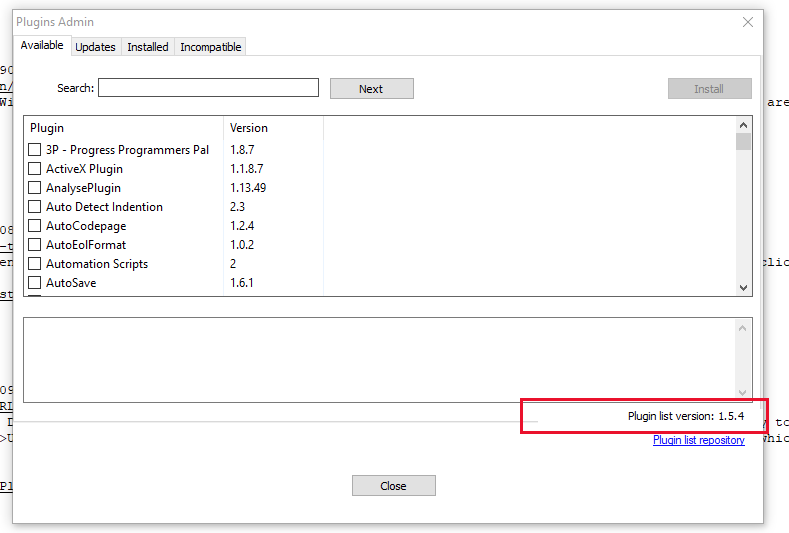
Task: Check the Automation Scripts checkbox
Action: tap(34, 264)
